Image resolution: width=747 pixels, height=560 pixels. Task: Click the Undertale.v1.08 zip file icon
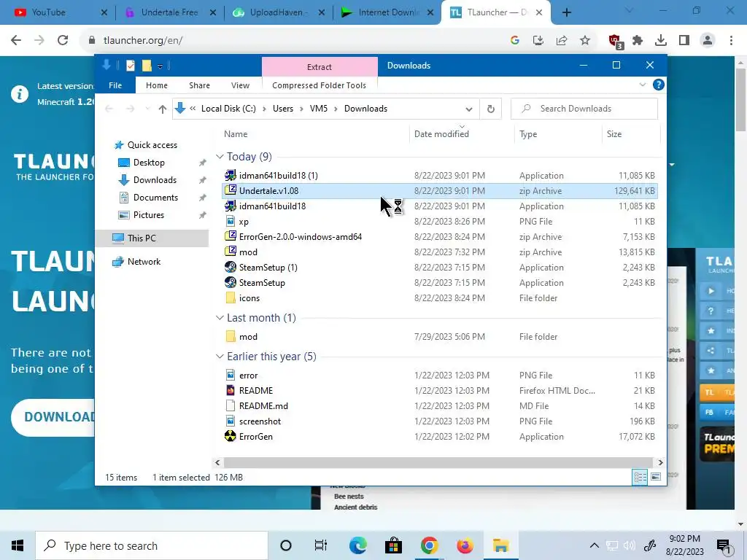click(231, 190)
